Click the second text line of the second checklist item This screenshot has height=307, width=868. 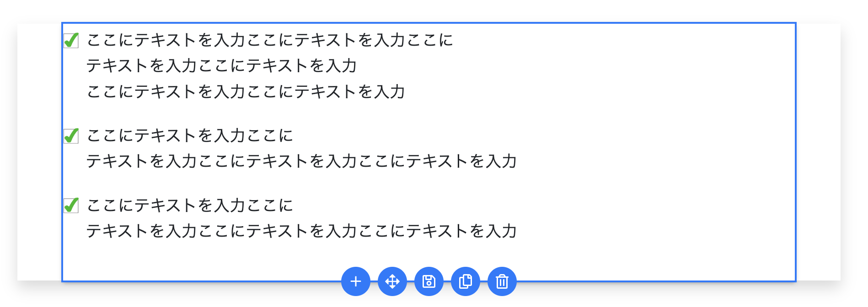point(301,161)
